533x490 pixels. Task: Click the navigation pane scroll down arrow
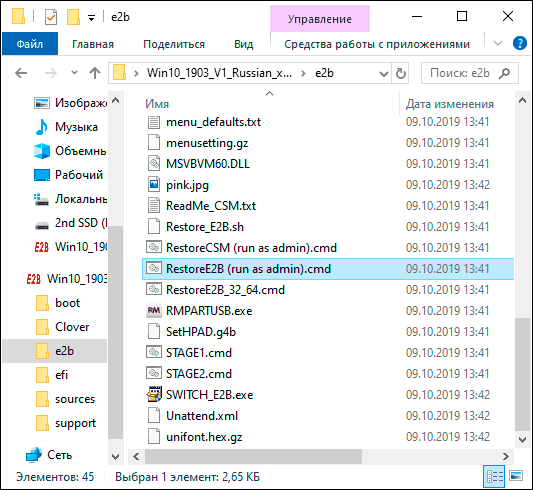[115, 456]
